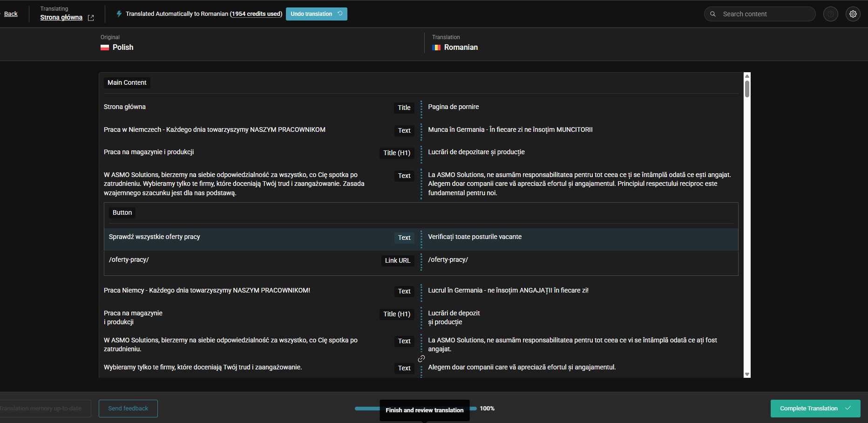Click the chain link icon between text rows

(x=421, y=359)
